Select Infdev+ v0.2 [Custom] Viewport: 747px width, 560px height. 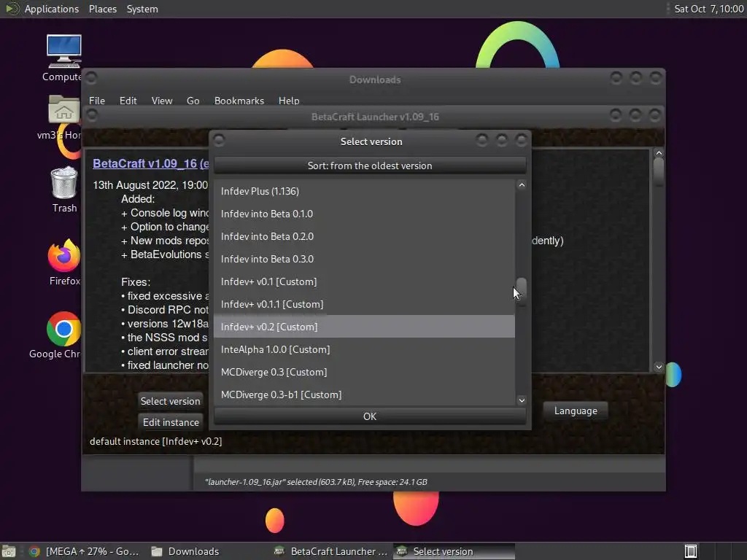(364, 327)
